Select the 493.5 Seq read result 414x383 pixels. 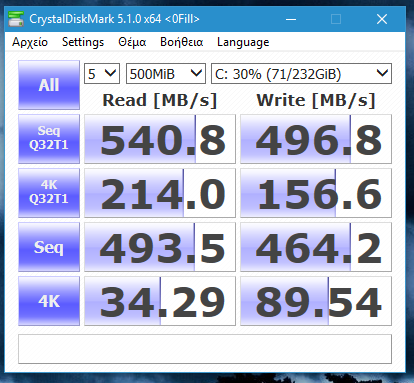tap(160, 247)
